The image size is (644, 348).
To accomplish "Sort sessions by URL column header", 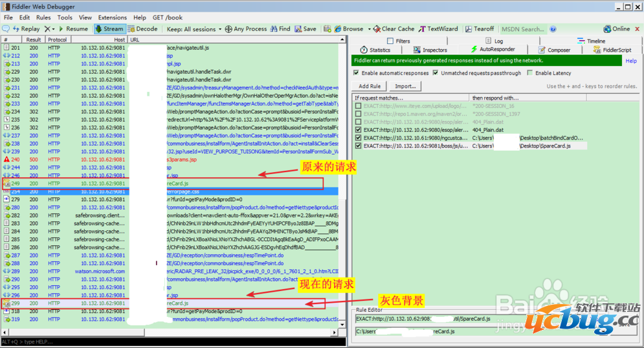I will point(233,40).
